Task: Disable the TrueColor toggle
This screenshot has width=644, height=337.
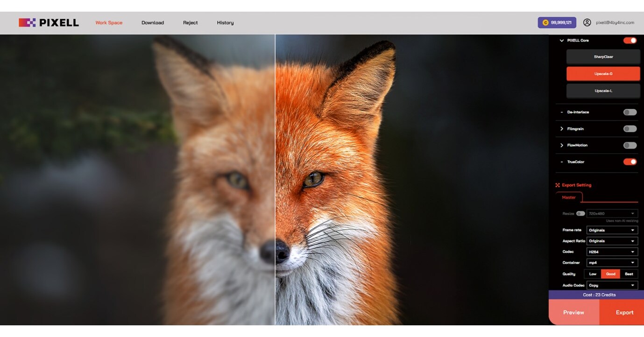Action: click(x=630, y=162)
